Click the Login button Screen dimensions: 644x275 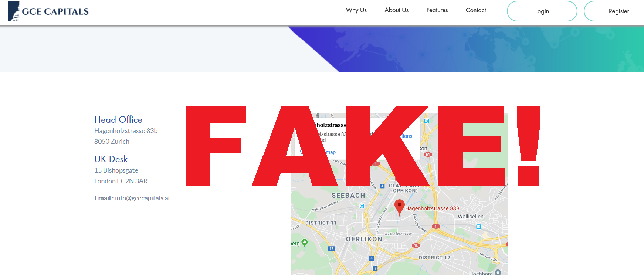542,11
